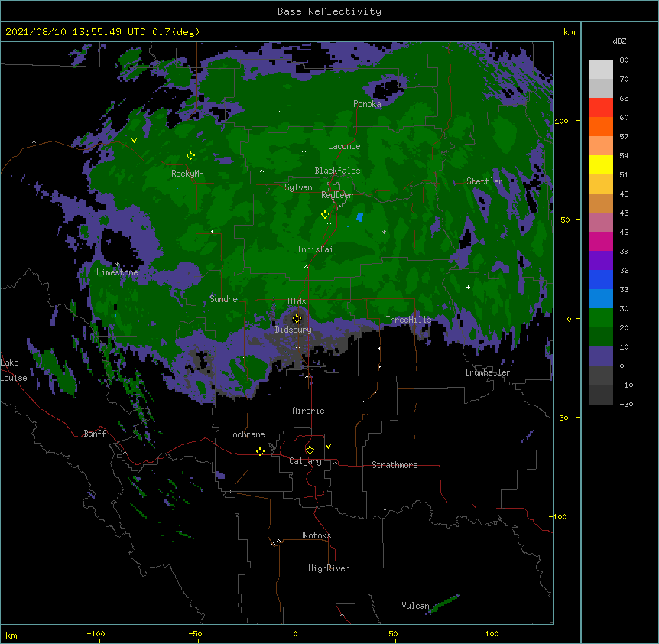Click the yellow V marker northwest of RockyMH

(x=134, y=141)
